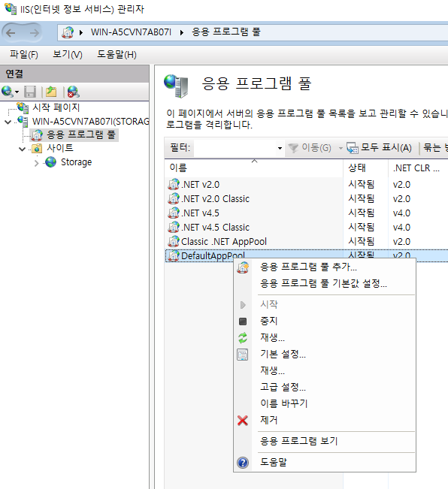Click the forward navigation arrow
This screenshot has height=489, width=448.
pos(35,32)
